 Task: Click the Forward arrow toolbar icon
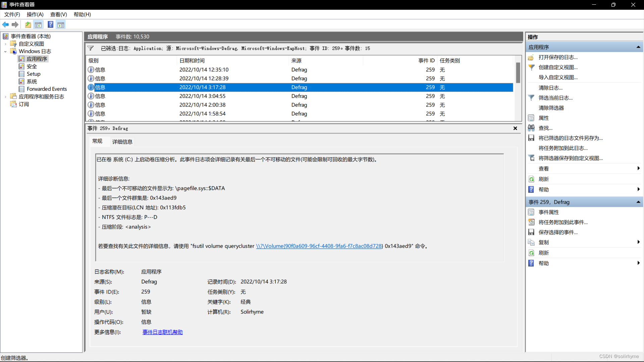point(15,24)
